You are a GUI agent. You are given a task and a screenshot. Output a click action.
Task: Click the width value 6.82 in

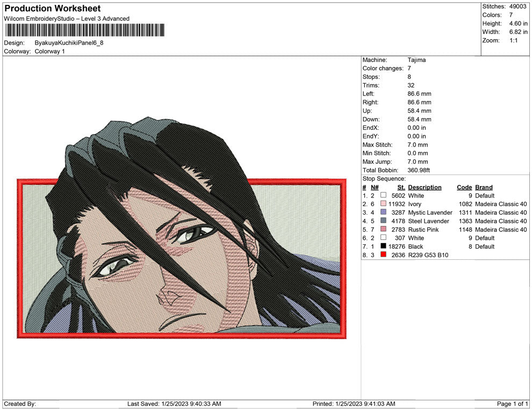(518, 32)
